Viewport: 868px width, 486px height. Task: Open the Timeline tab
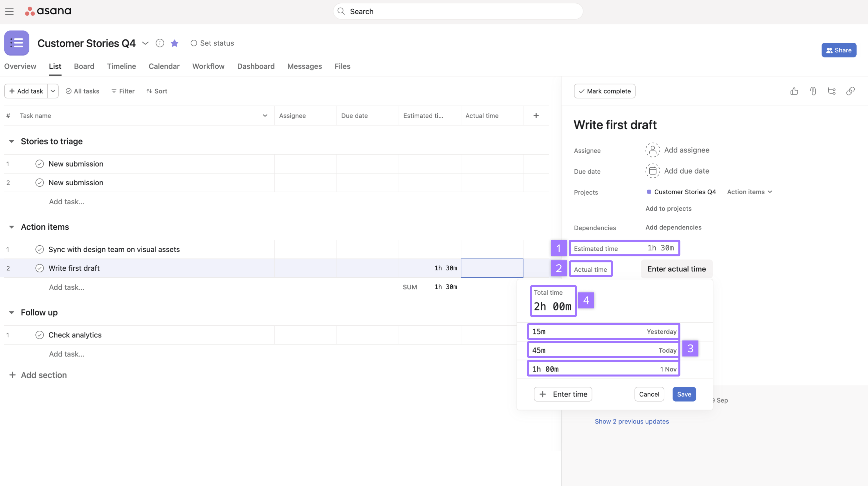coord(121,66)
